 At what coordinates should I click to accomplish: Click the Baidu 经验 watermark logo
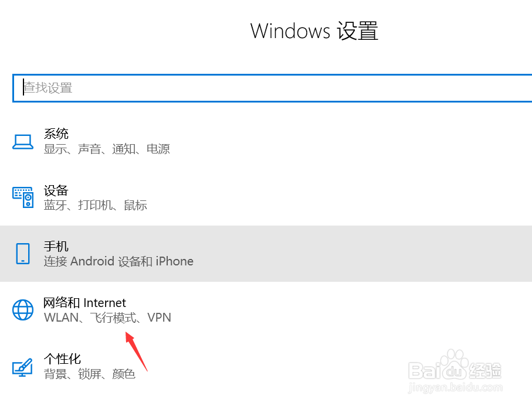[x=455, y=370]
